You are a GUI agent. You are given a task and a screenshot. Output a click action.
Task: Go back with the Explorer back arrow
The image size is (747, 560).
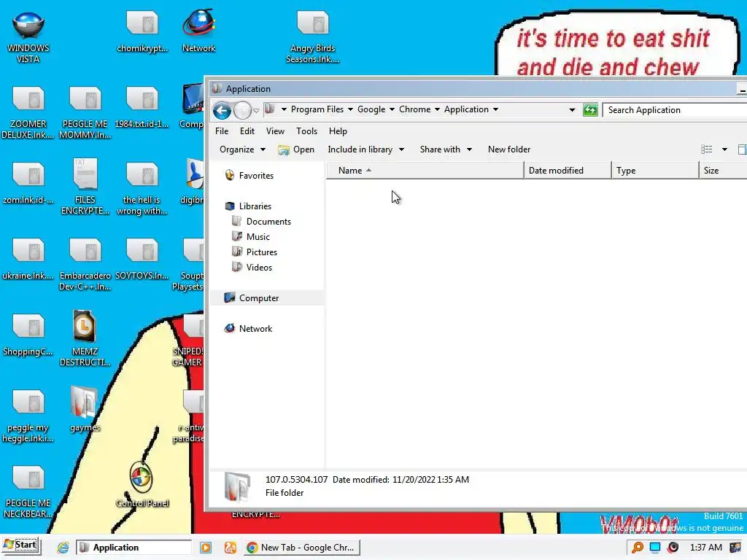click(222, 111)
